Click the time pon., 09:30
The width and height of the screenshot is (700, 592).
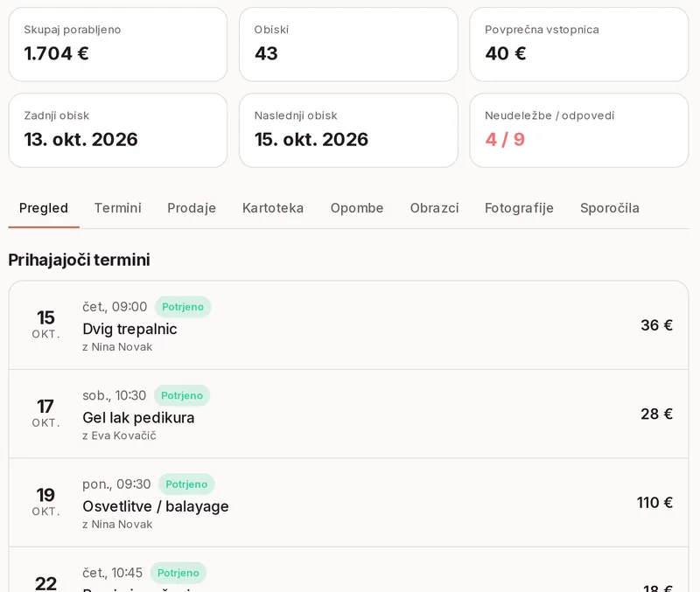116,484
